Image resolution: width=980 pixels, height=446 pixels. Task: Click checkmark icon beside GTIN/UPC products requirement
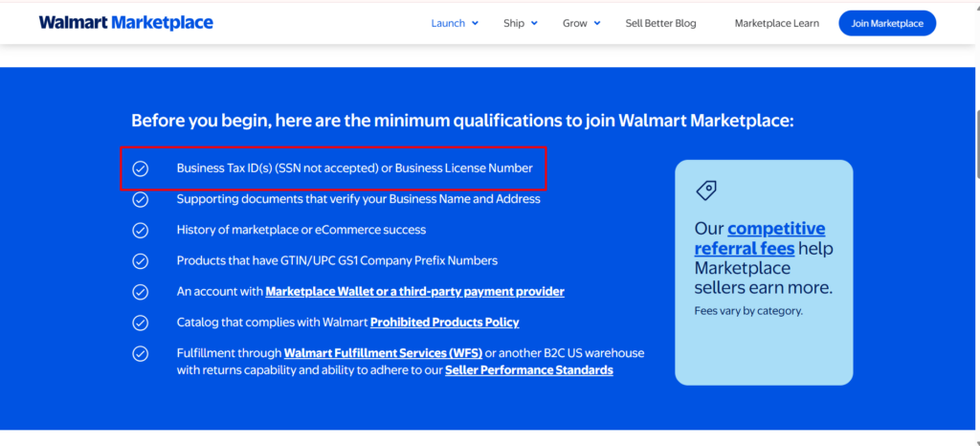[141, 261]
